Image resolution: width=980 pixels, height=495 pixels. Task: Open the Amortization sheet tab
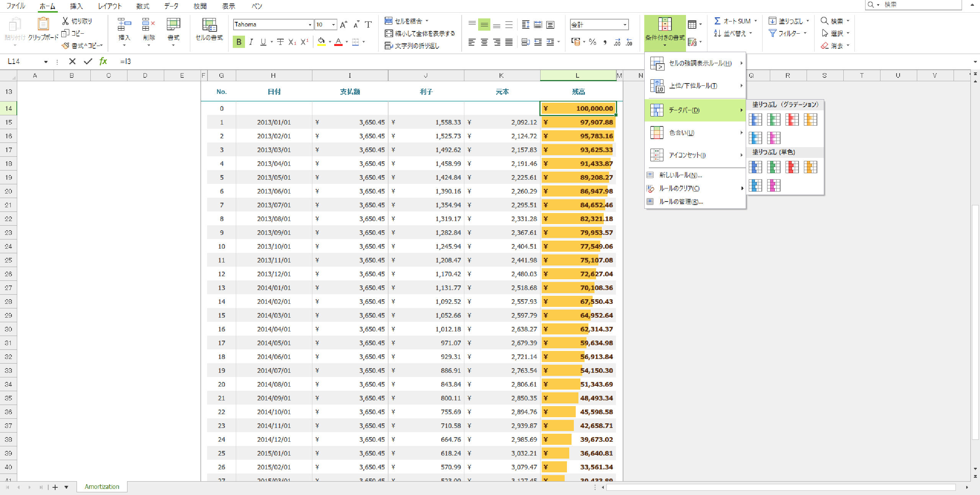pyautogui.click(x=102, y=487)
